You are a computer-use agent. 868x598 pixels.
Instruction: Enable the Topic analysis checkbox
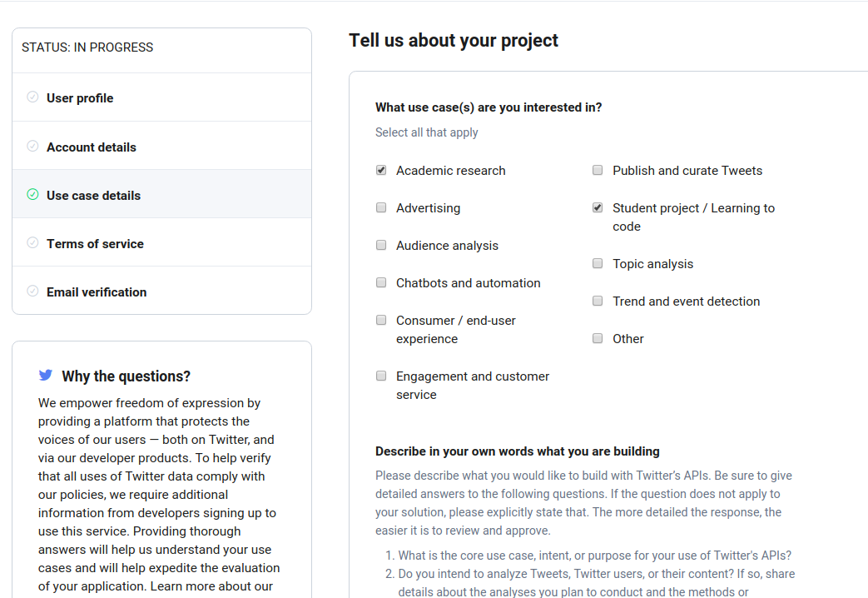click(598, 263)
